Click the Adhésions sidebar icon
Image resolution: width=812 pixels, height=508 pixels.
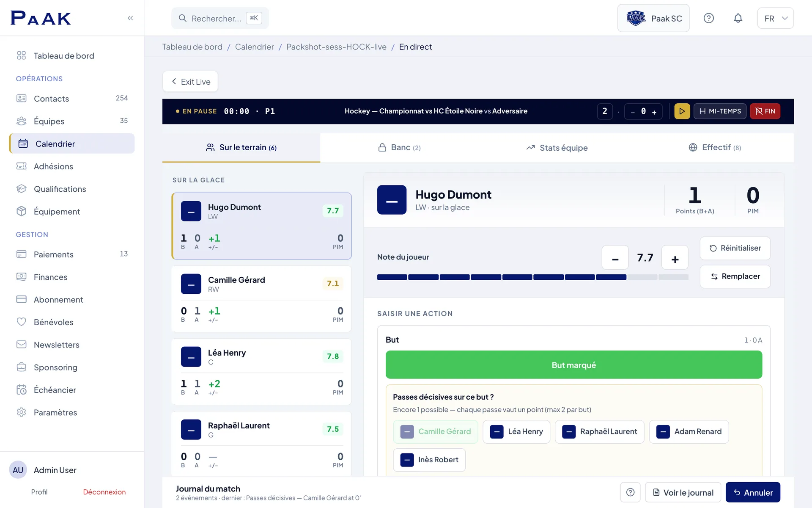point(22,166)
